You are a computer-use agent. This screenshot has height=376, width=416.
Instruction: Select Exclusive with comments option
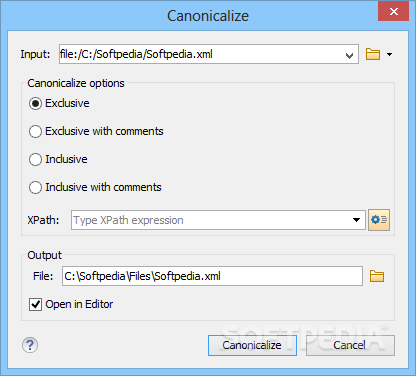[35, 131]
